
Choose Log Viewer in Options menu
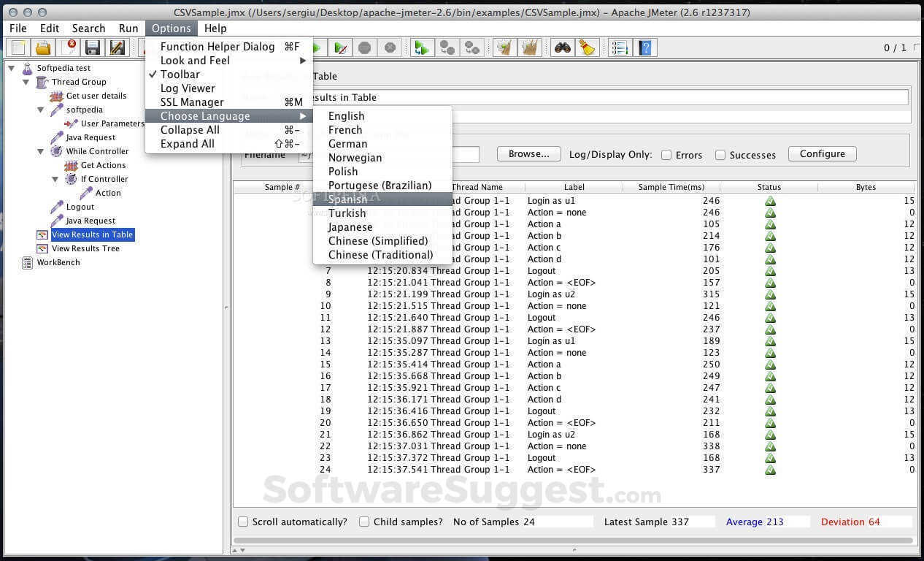tap(188, 88)
